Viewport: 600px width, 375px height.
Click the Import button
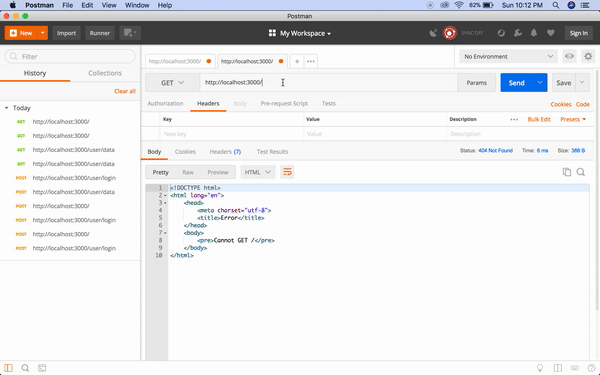[66, 33]
